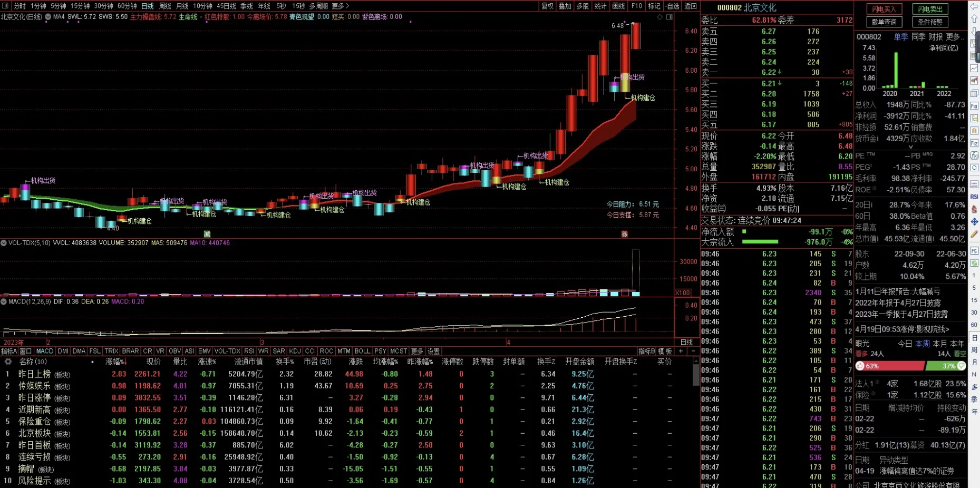The width and height of the screenshot is (980, 488).
Task: Switch to 周线 period tab
Action: click(x=165, y=6)
